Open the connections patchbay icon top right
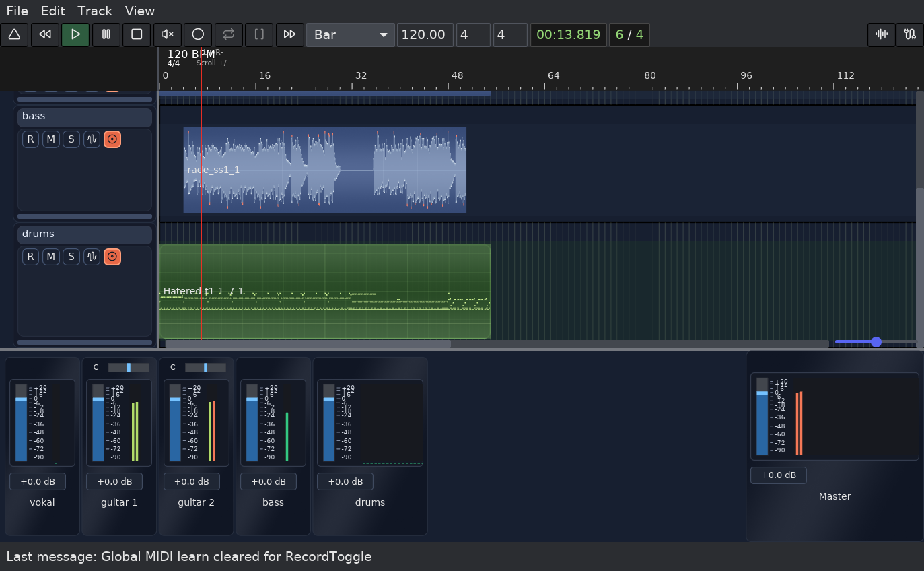The image size is (924, 571). pyautogui.click(x=910, y=34)
